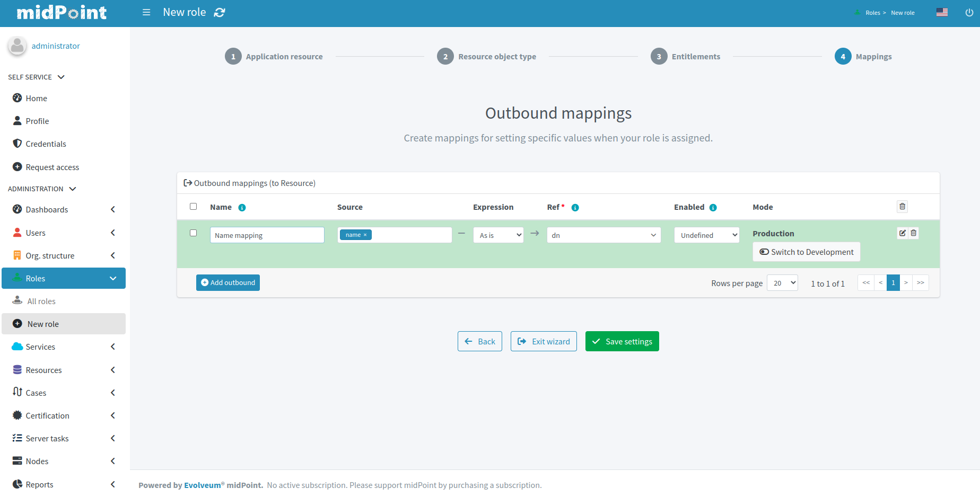Click the info icon next to Ref
This screenshot has width=980, height=497.
[575, 208]
